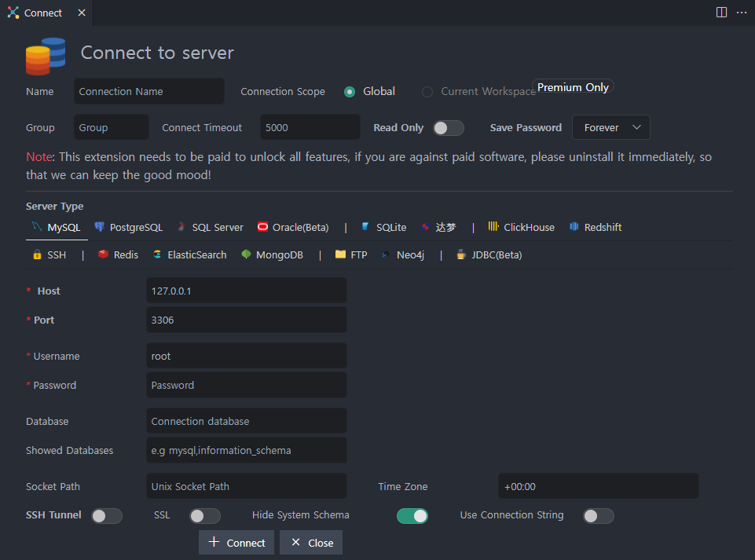Select the SSH connection type
This screenshot has height=560, width=755.
coord(49,254)
